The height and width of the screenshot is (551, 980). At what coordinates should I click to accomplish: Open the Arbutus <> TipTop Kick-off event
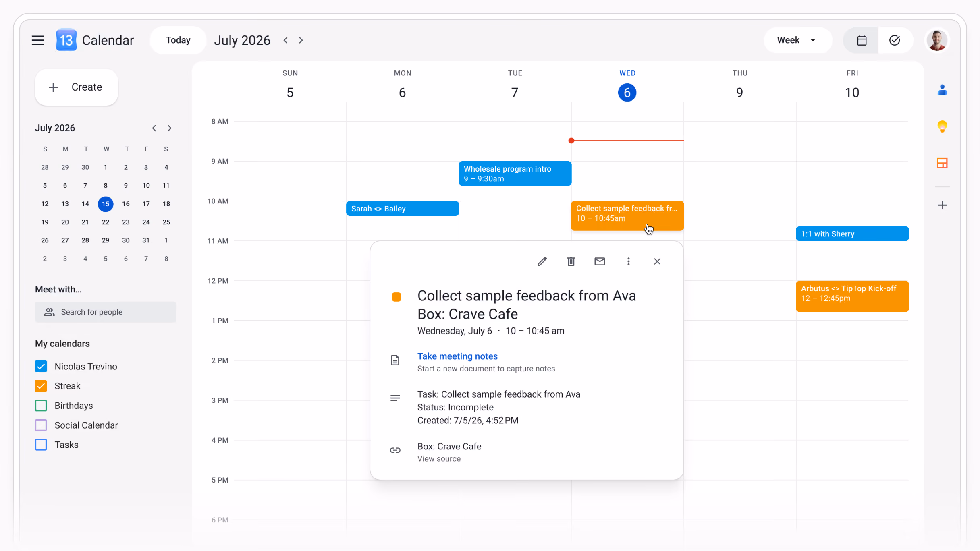coord(852,296)
